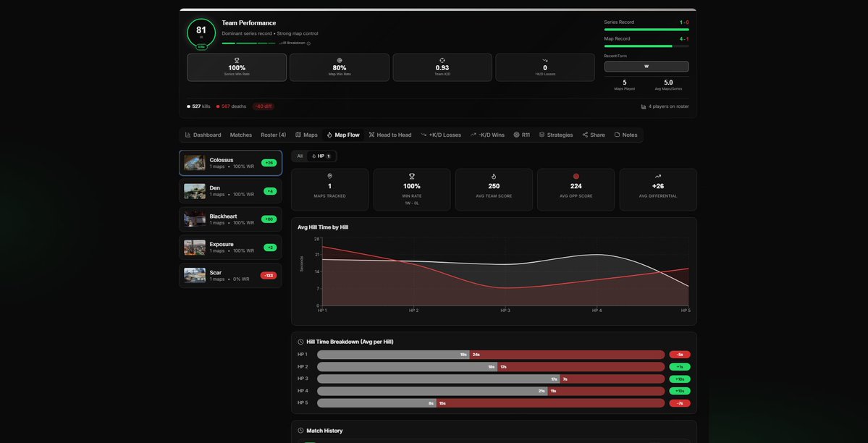Click the 81 rating circle

pyautogui.click(x=201, y=33)
